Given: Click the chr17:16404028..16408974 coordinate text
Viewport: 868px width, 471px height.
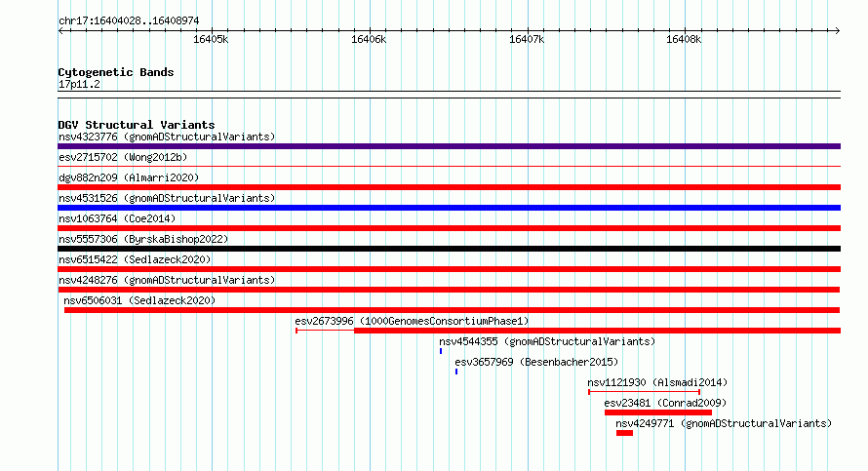Looking at the screenshot, I should [129, 20].
